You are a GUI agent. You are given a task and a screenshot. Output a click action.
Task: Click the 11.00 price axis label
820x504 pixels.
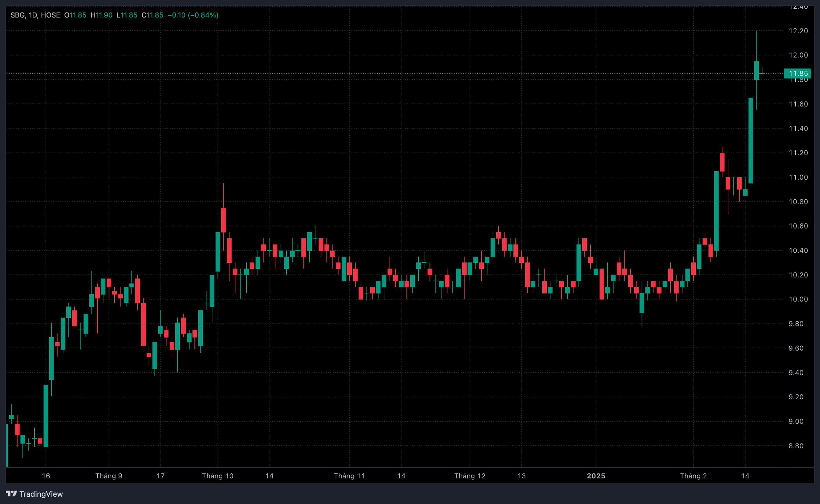point(798,177)
